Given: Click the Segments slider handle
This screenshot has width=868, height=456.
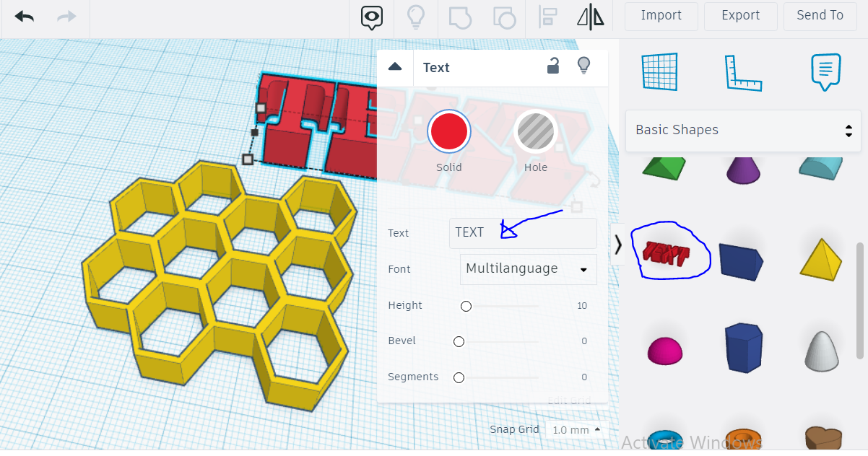Looking at the screenshot, I should [459, 377].
